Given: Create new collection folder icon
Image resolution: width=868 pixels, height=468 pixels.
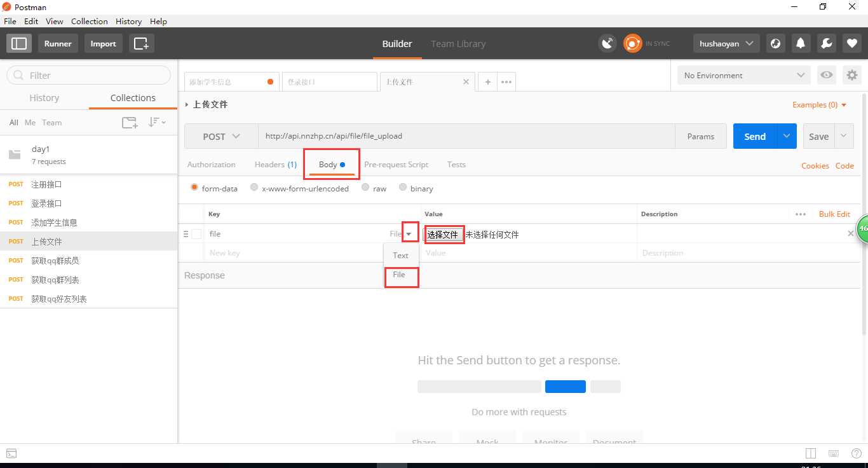Looking at the screenshot, I should click(x=130, y=123).
